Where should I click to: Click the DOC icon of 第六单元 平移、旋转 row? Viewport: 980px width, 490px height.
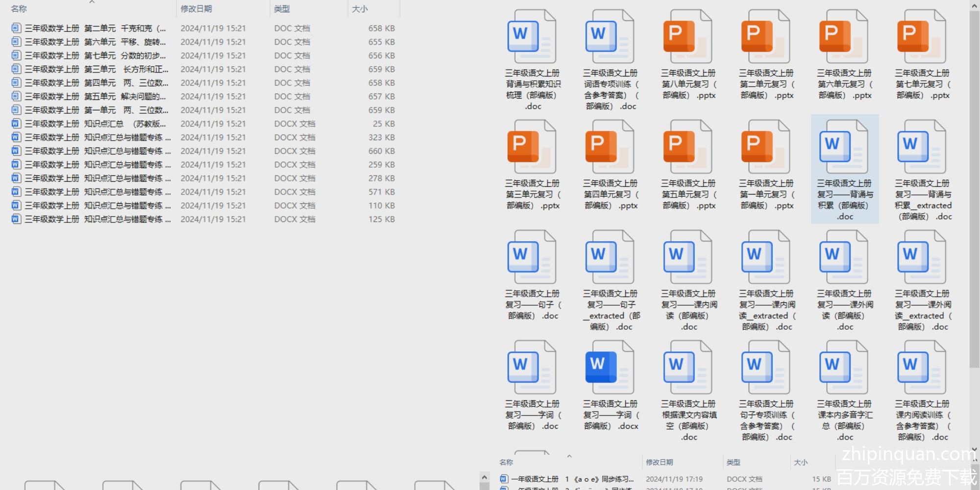click(x=16, y=42)
